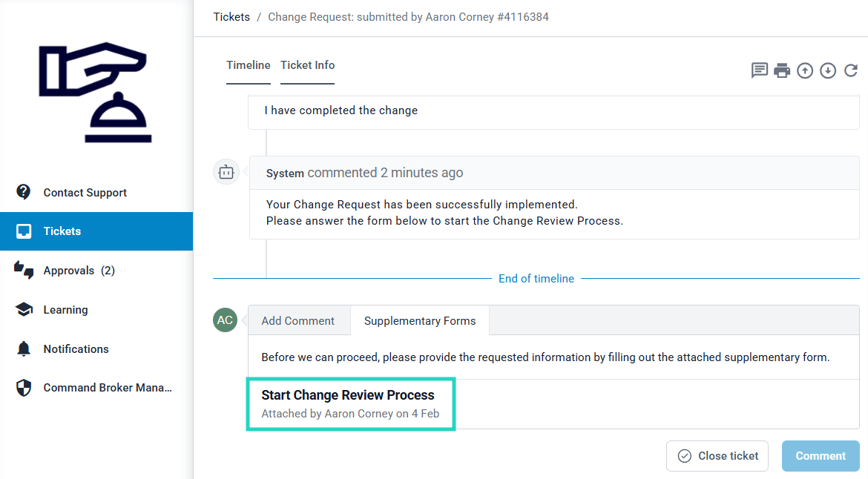Click the Tickets breadcrumb link
This screenshot has width=868, height=479.
(231, 16)
